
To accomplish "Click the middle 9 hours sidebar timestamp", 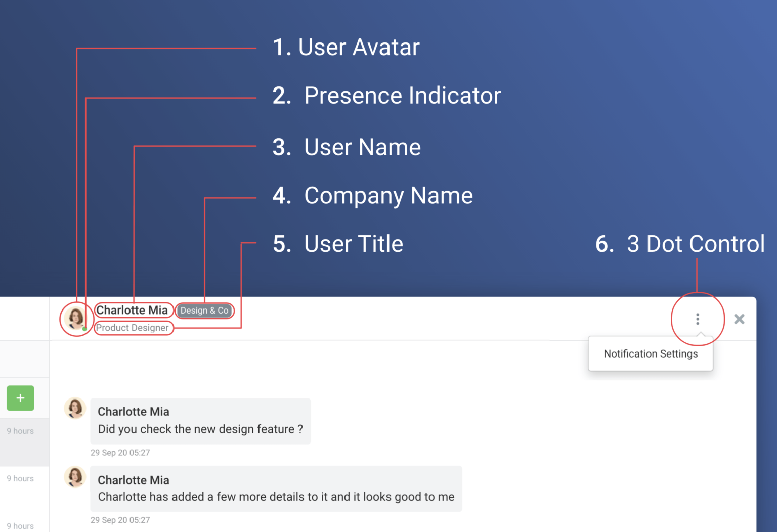I will (x=20, y=478).
